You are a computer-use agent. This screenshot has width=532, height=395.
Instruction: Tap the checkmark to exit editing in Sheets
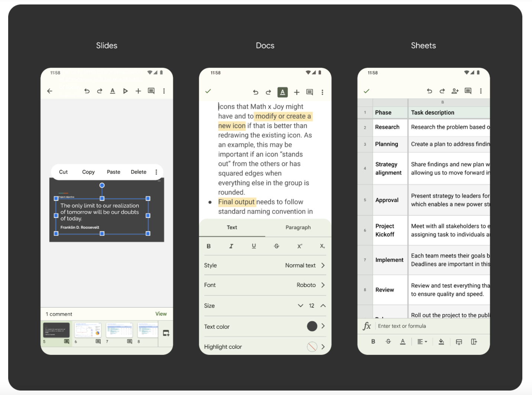[367, 91]
